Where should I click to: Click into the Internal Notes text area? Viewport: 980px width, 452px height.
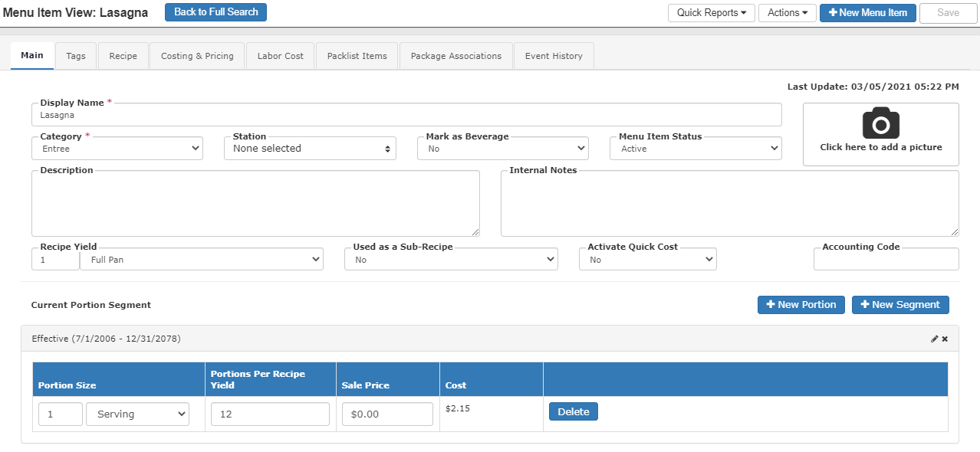[x=730, y=203]
